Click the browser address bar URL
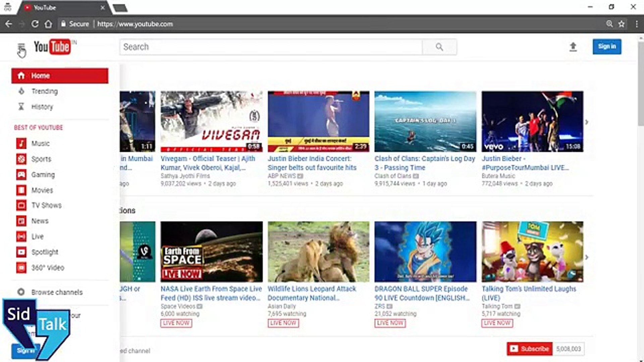The width and height of the screenshot is (644, 362). 135,24
